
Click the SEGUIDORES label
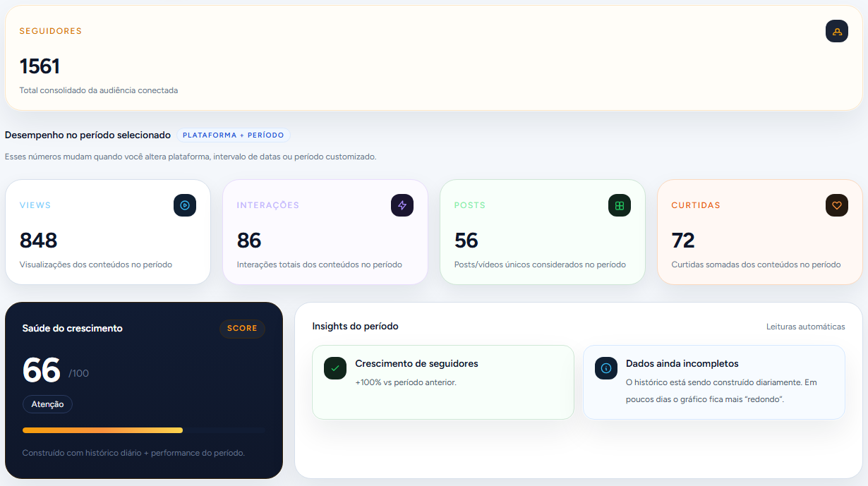pos(51,31)
